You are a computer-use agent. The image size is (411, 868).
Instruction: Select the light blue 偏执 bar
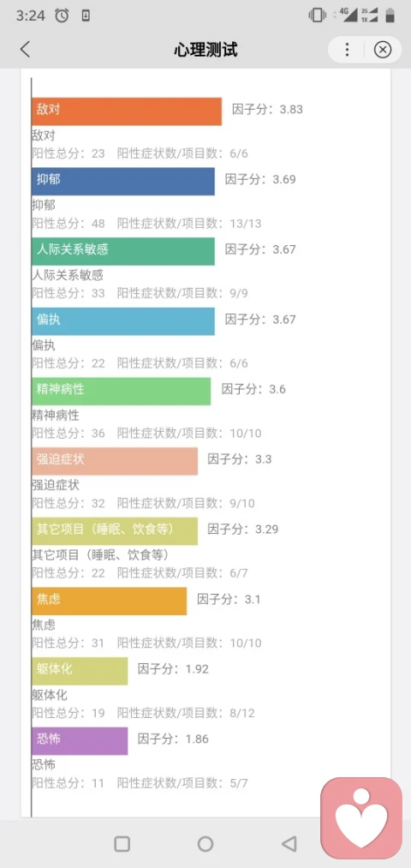(122, 321)
